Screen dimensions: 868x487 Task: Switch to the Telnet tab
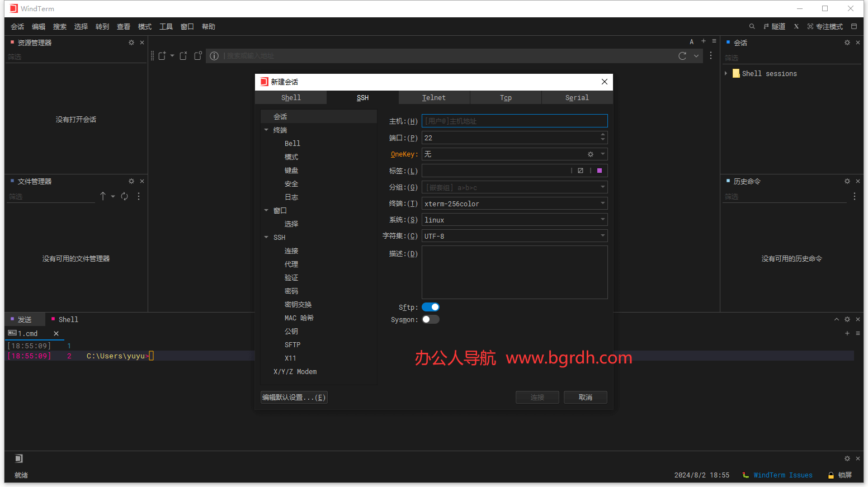[434, 98]
